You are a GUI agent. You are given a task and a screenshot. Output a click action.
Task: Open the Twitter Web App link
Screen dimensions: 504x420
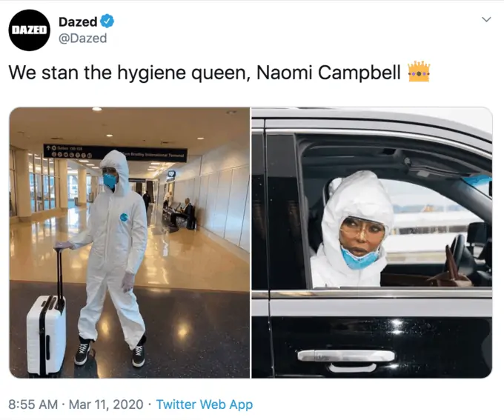pyautogui.click(x=205, y=404)
